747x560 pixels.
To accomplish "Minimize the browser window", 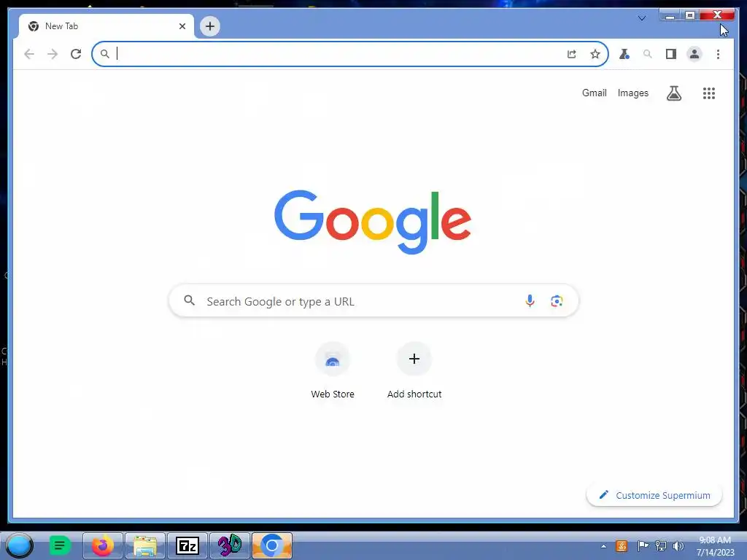I will pyautogui.click(x=670, y=15).
